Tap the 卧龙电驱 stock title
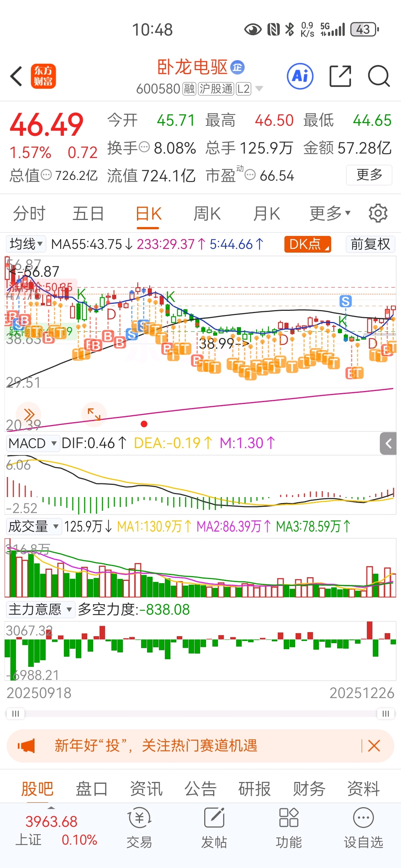This screenshot has width=401, height=868. click(192, 67)
